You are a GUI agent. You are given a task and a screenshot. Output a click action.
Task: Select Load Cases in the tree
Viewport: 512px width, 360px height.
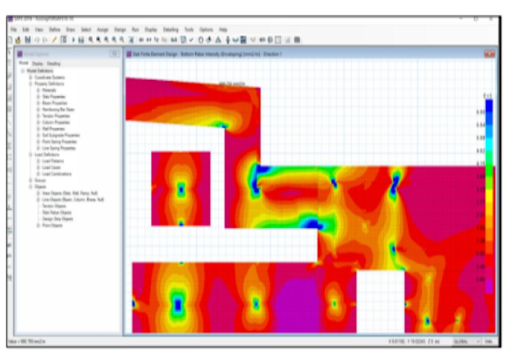[x=51, y=167]
